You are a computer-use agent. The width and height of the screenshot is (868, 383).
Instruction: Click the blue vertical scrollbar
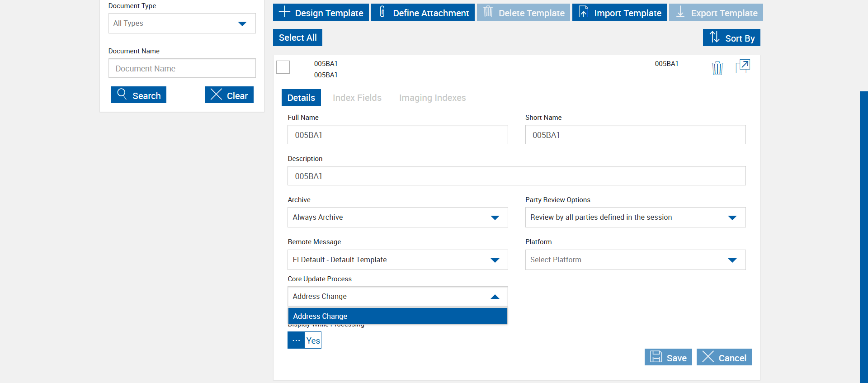[863, 235]
